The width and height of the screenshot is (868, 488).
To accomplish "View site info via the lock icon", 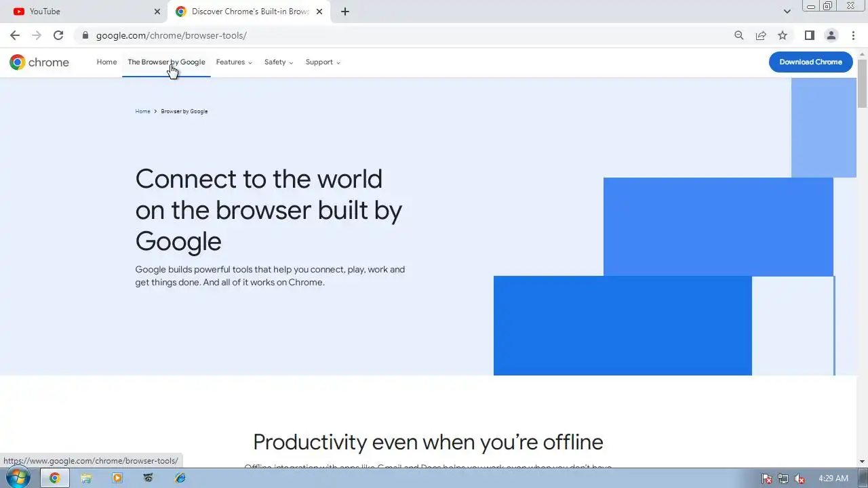I will (85, 35).
